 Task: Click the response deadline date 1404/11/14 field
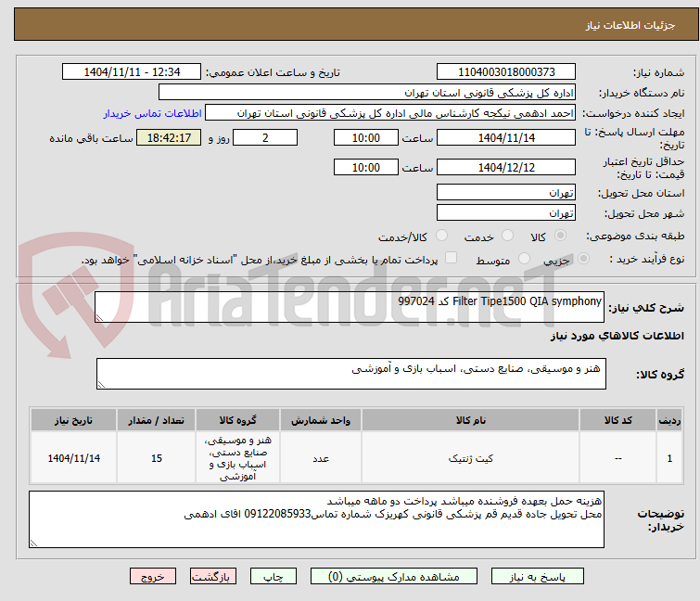pos(506,137)
